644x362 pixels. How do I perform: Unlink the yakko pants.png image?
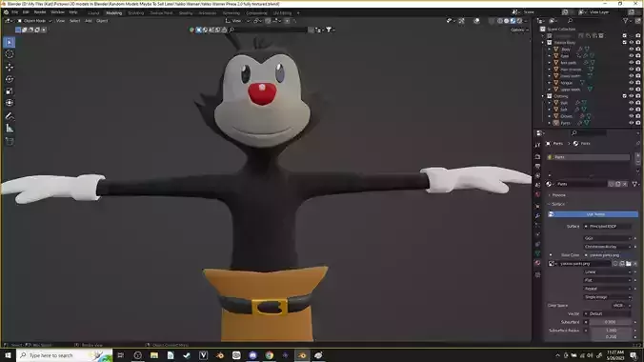(635, 264)
